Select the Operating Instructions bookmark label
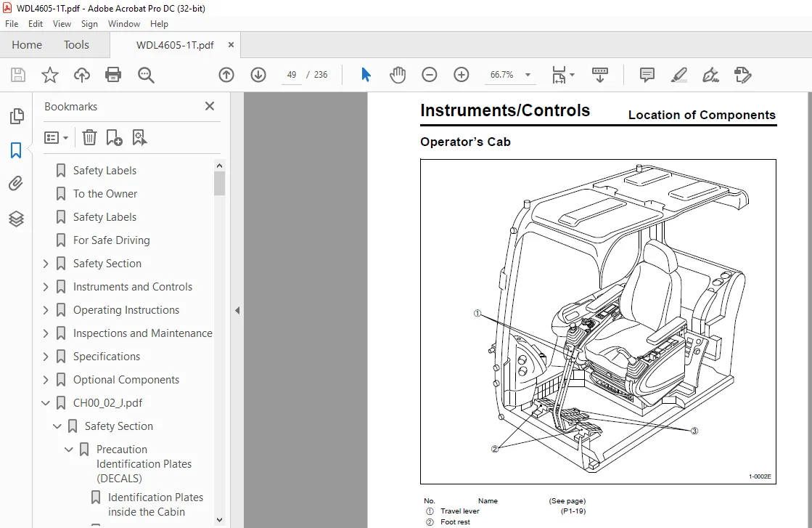Image resolution: width=812 pixels, height=528 pixels. (126, 310)
